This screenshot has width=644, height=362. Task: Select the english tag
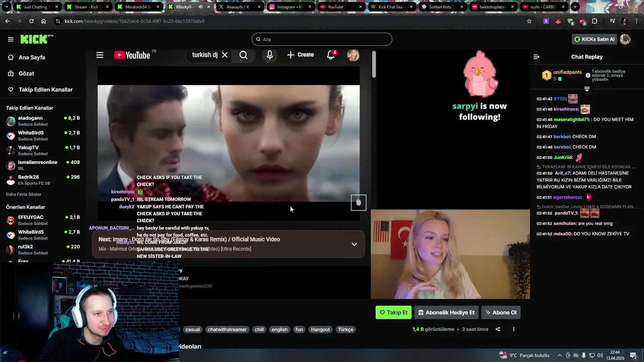click(x=279, y=329)
